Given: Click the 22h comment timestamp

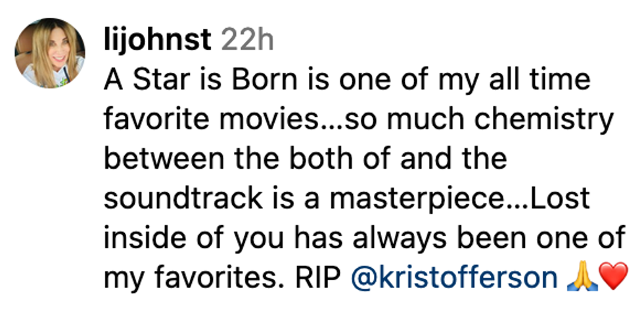Looking at the screenshot, I should click(x=247, y=41).
